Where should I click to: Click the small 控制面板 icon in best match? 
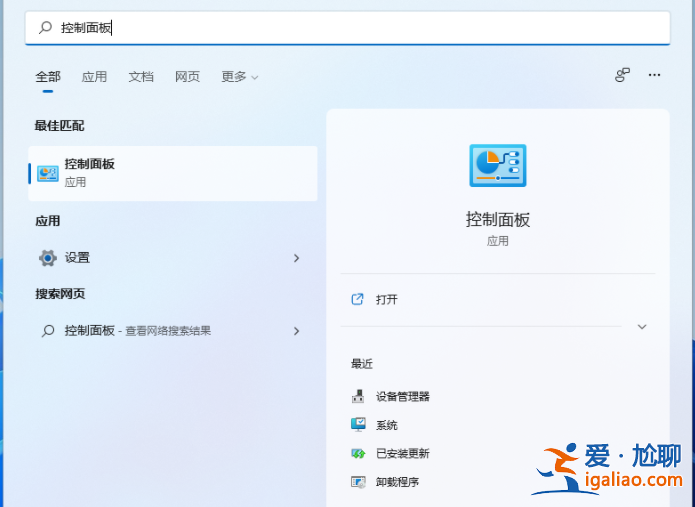click(48, 173)
